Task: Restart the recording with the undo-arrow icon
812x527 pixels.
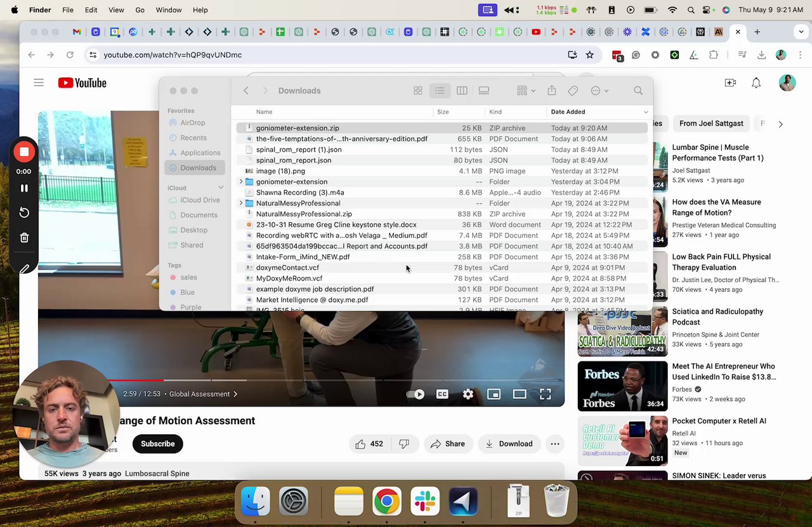Action: coord(24,212)
